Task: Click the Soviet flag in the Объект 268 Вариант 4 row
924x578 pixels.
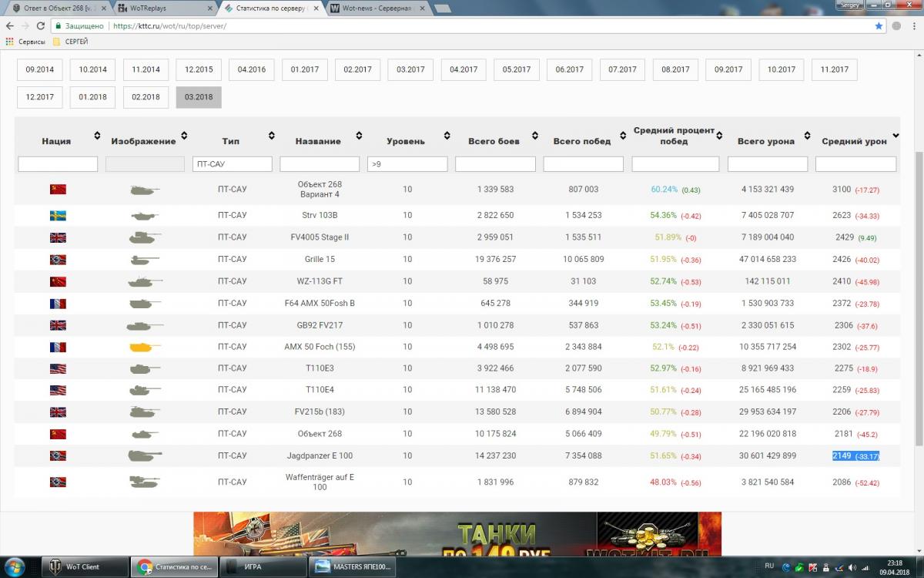Action: click(x=58, y=189)
